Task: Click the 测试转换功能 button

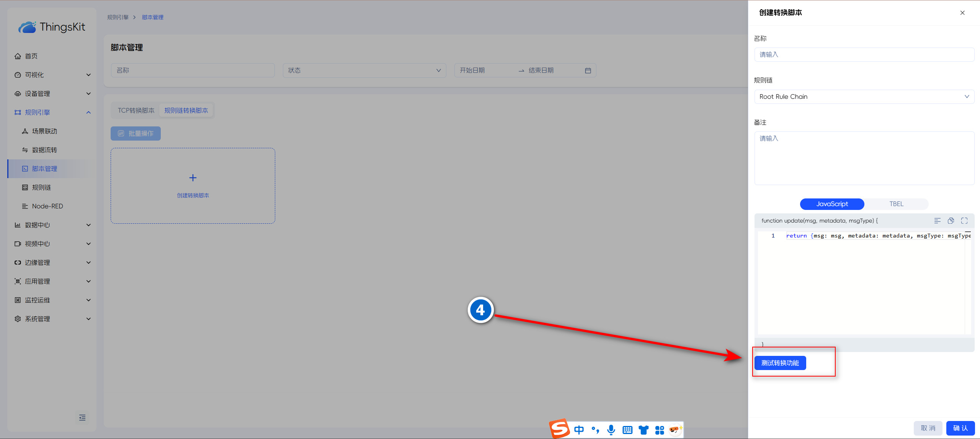Action: [x=780, y=363]
